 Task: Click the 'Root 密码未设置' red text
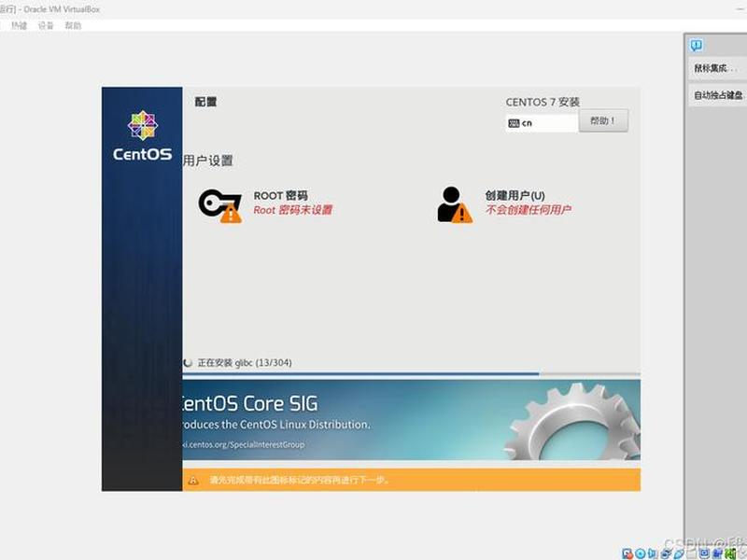click(x=292, y=210)
